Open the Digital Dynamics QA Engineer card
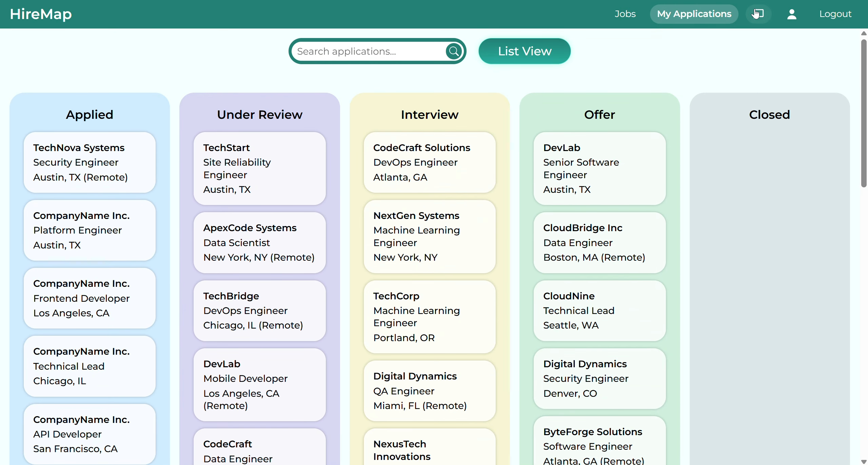The height and width of the screenshot is (465, 868). click(x=430, y=391)
